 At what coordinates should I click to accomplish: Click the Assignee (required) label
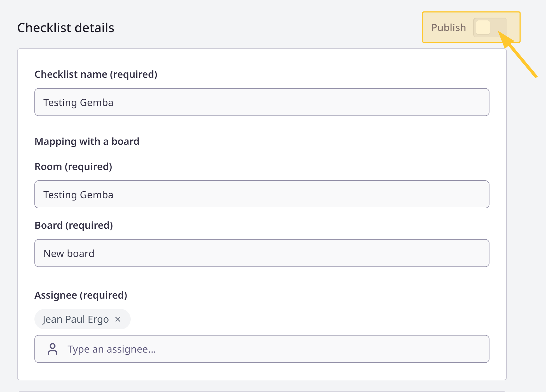[x=81, y=295]
